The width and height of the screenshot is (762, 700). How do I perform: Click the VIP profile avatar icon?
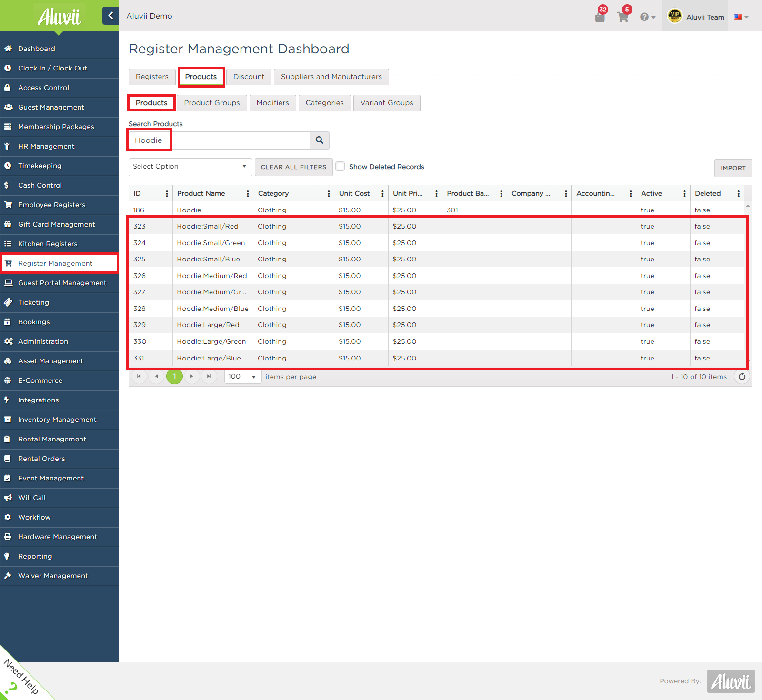coord(674,16)
